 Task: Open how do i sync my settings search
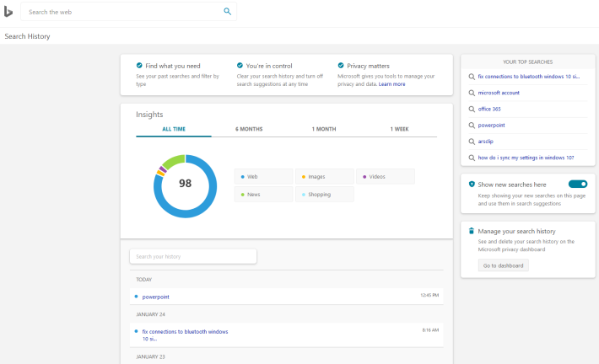(526, 158)
